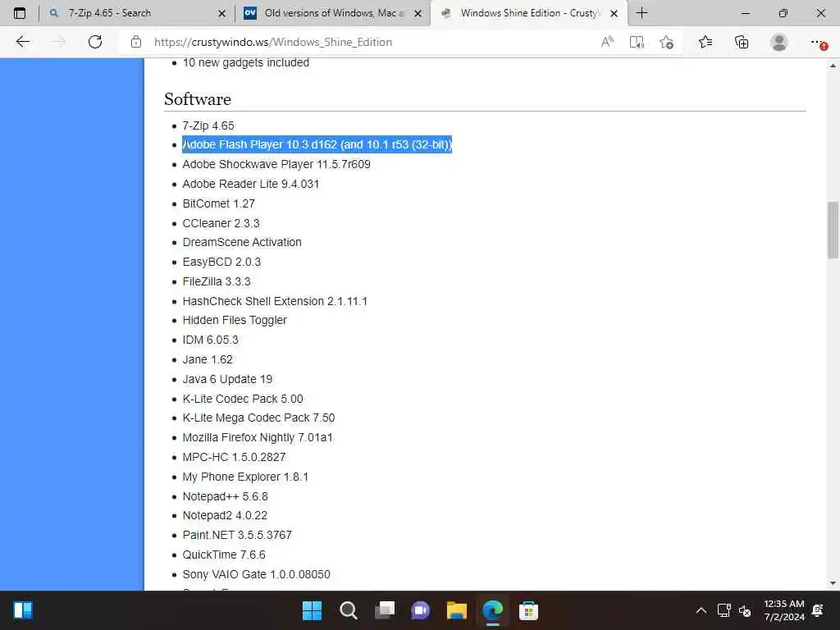Open Widgets panel in taskbar
840x630 pixels.
23,610
